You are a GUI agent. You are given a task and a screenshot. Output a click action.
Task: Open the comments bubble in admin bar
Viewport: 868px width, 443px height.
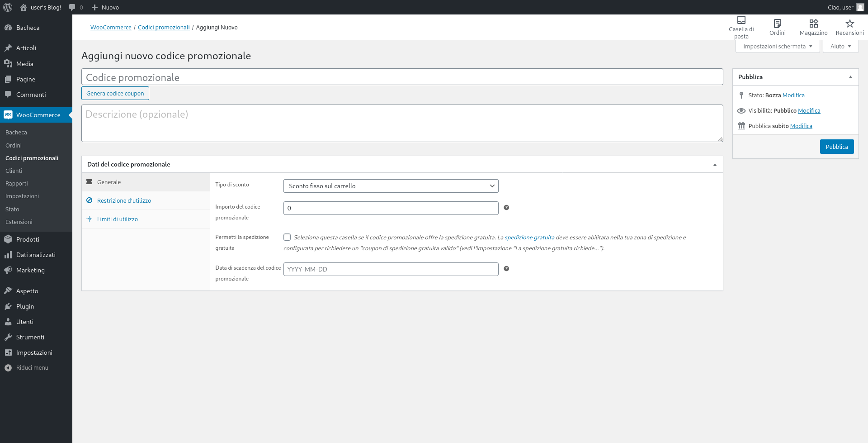72,7
